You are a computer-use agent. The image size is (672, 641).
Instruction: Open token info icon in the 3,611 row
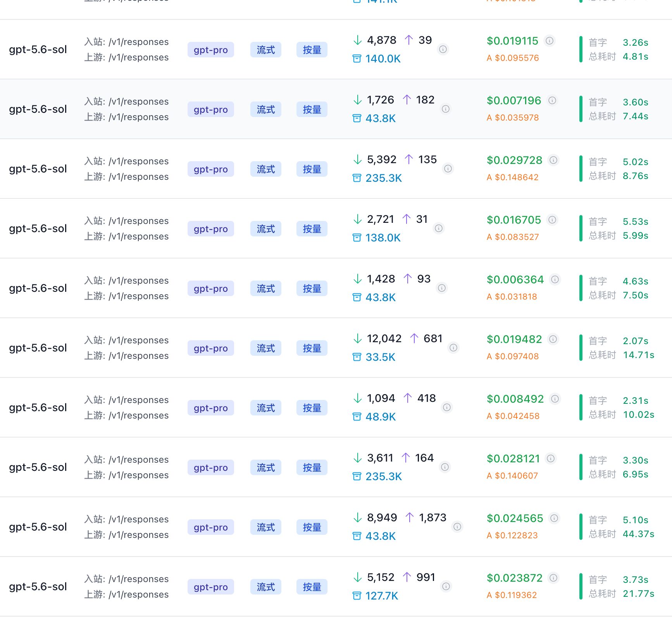point(445,467)
